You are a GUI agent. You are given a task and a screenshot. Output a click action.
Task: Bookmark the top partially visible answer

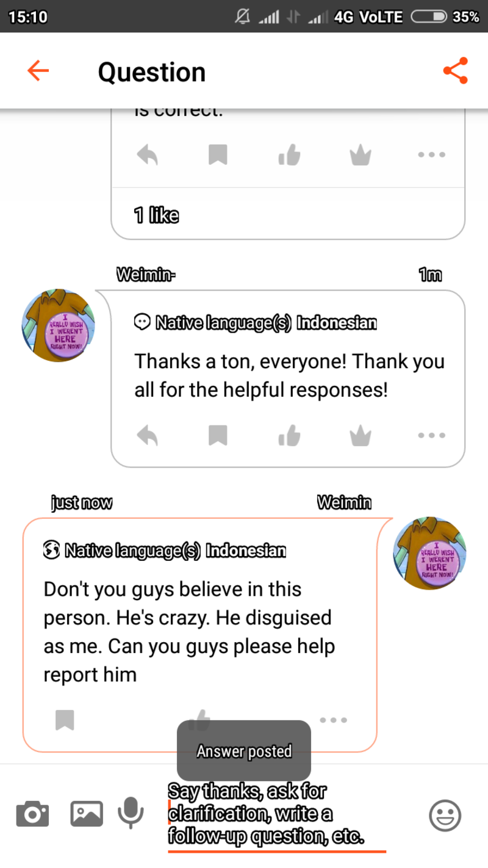(x=218, y=154)
